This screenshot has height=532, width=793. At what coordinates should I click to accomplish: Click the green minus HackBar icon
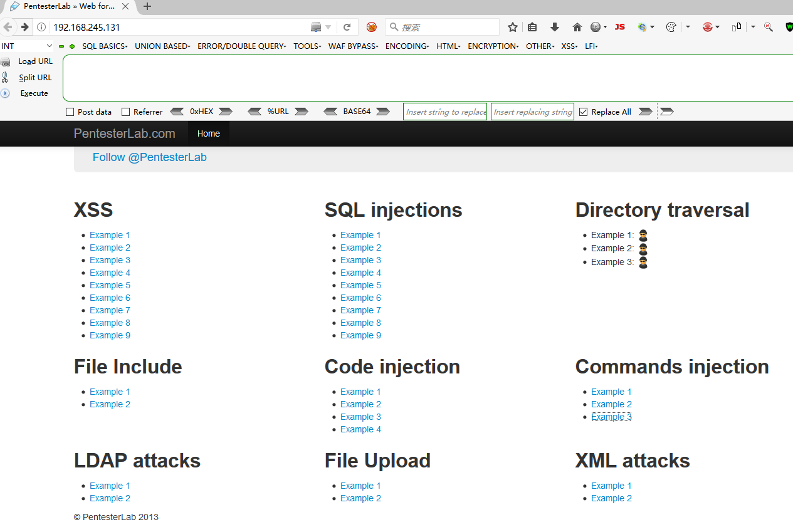[x=61, y=46]
